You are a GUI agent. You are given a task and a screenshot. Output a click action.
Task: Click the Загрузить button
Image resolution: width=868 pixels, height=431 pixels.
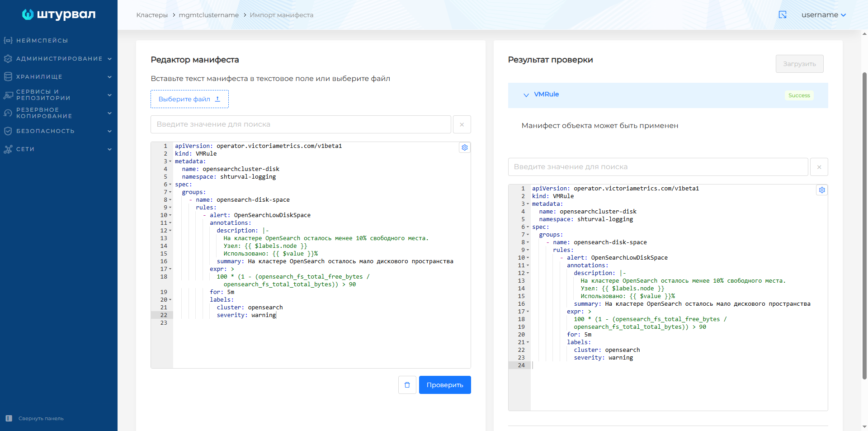click(x=799, y=64)
